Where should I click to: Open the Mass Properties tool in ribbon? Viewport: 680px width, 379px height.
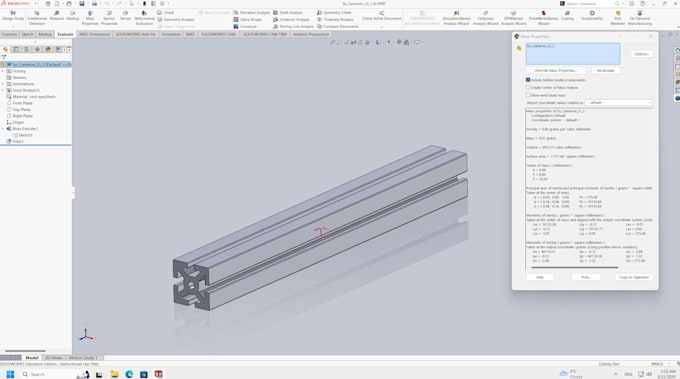[90, 17]
